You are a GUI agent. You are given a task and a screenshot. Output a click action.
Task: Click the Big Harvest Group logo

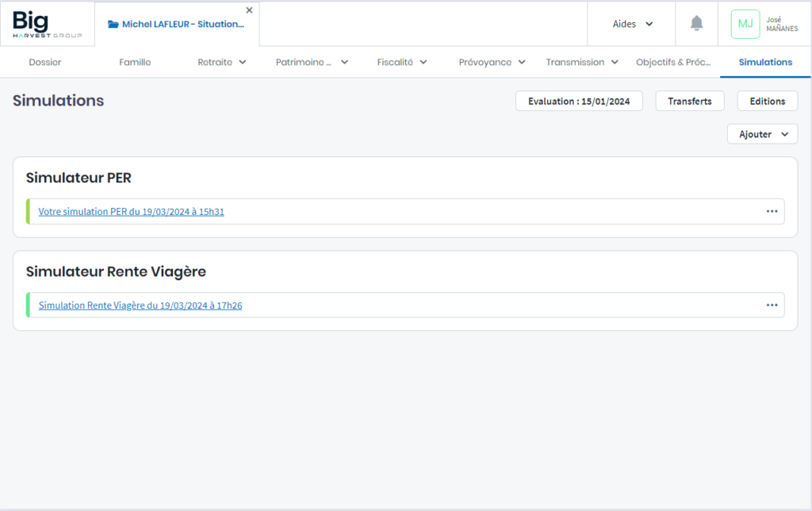47,24
